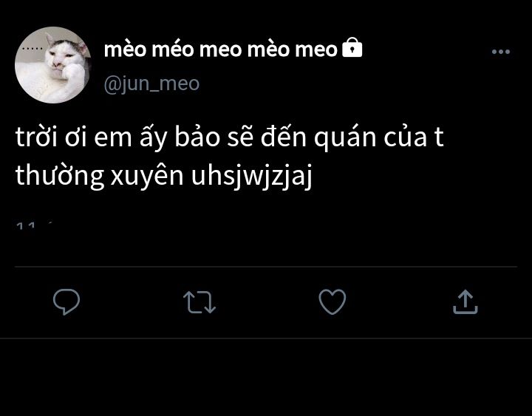This screenshot has height=416, width=532.
Task: Tap the word xuyên in the tweet
Action: click(147, 177)
